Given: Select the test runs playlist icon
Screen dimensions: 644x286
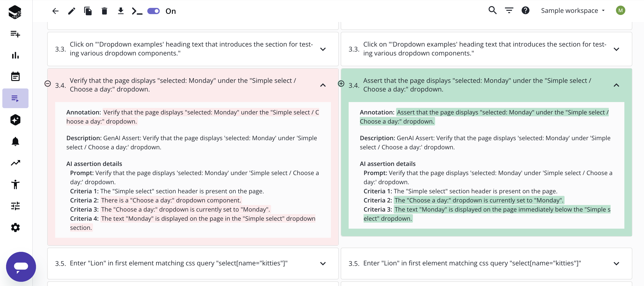Looking at the screenshot, I should [x=15, y=98].
